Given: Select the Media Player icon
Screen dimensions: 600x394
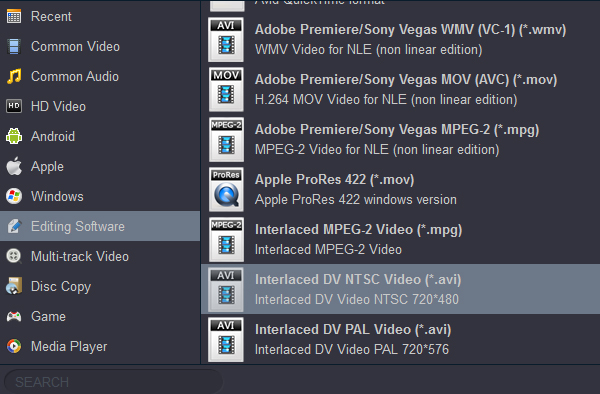Looking at the screenshot, I should [14, 346].
